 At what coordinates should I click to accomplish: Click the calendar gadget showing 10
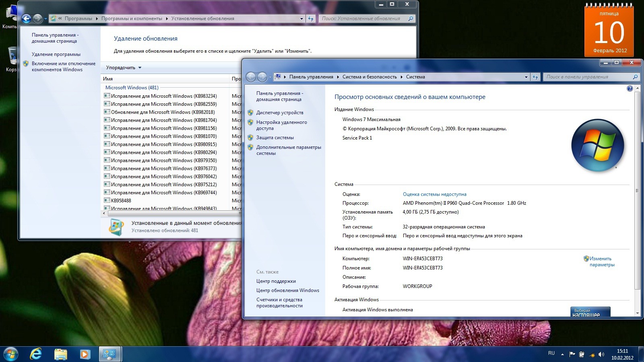click(x=609, y=31)
